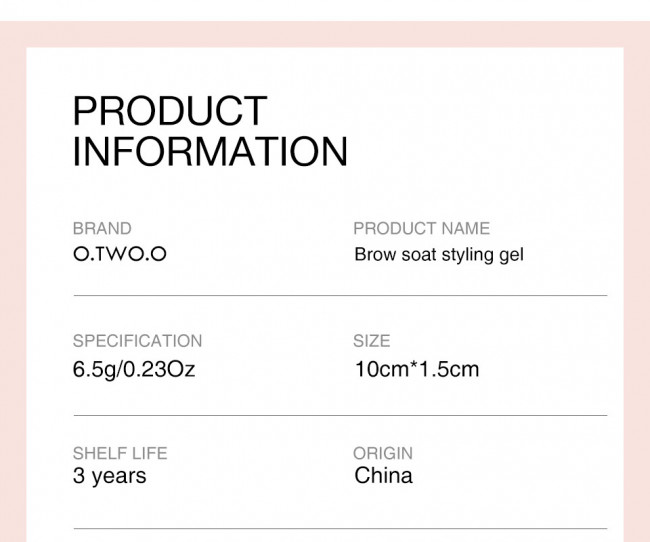
Task: Select the 'ORIGIN' field label
Action: (x=383, y=453)
